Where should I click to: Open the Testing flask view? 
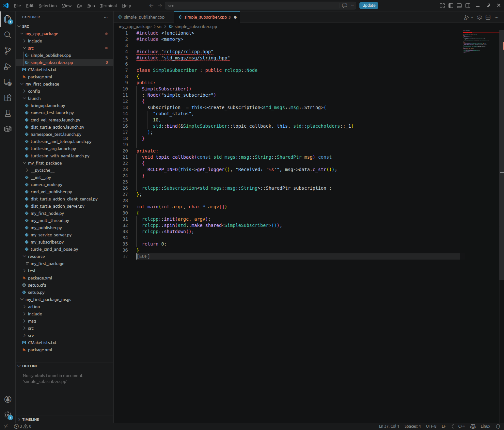tap(8, 113)
